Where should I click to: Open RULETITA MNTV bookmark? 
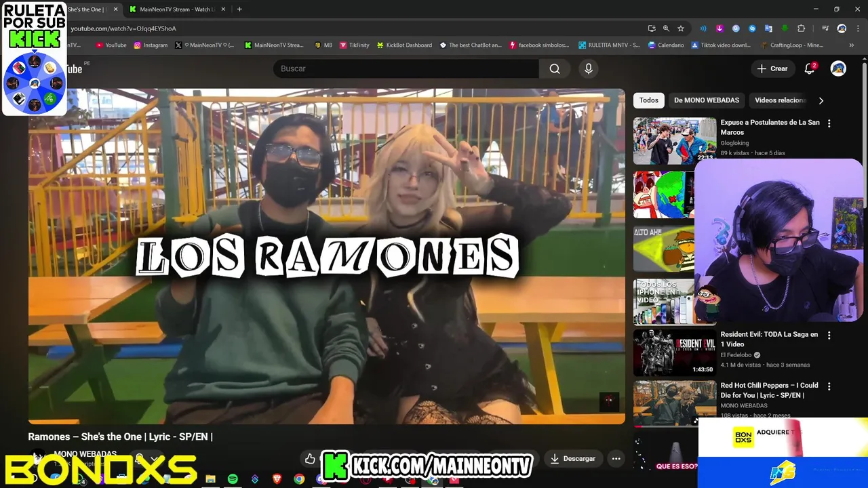pyautogui.click(x=609, y=45)
